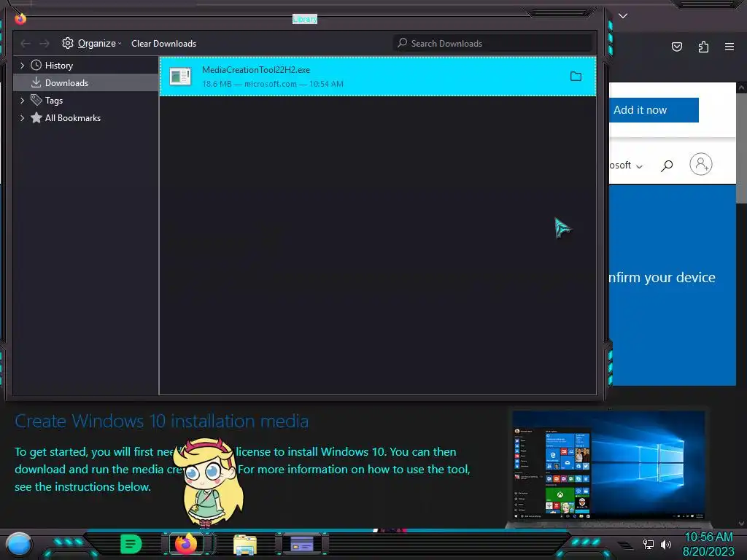
Task: Show MediaCreationTool22H2.exe in its folder
Action: tap(576, 76)
